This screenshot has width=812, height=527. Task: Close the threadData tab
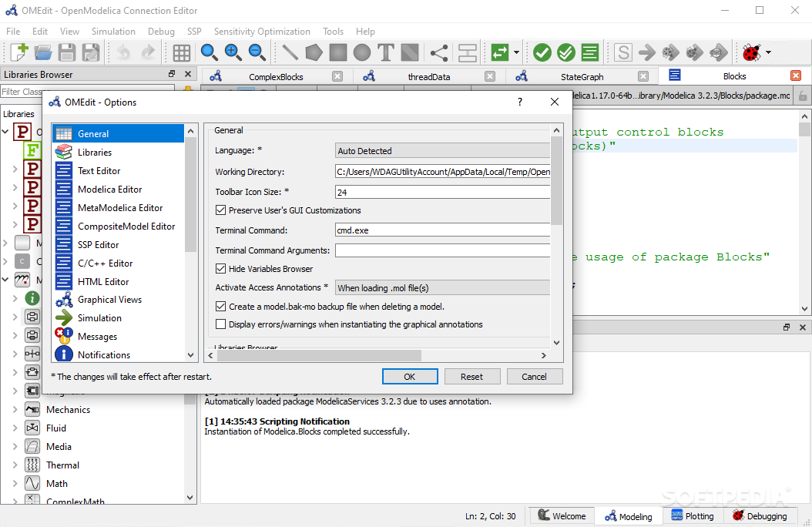click(489, 76)
